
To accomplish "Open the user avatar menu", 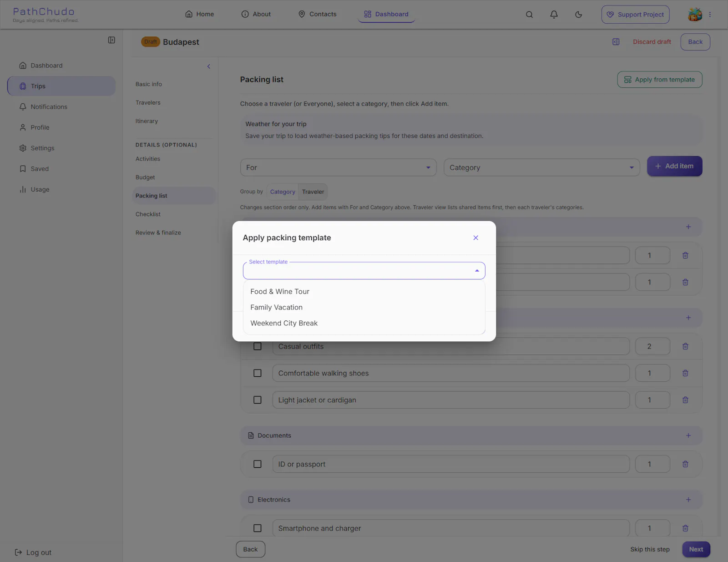I will pos(695,15).
